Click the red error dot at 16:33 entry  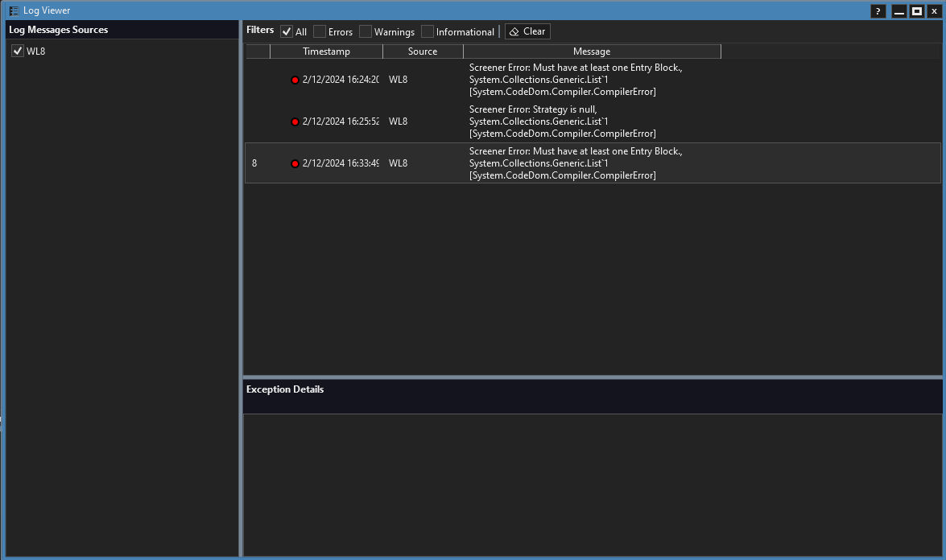coord(295,163)
